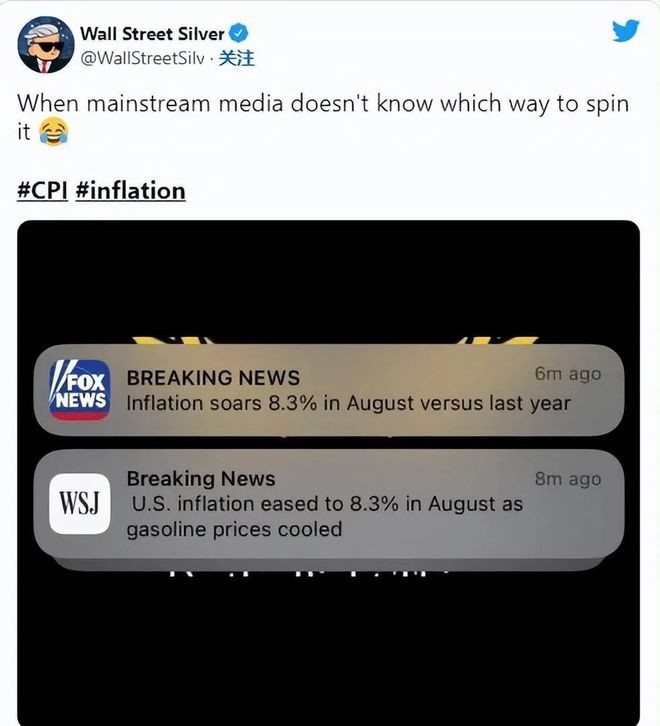The image size is (660, 726).
Task: Click the 'Inflation soars 8.3%' headline
Action: (x=348, y=403)
